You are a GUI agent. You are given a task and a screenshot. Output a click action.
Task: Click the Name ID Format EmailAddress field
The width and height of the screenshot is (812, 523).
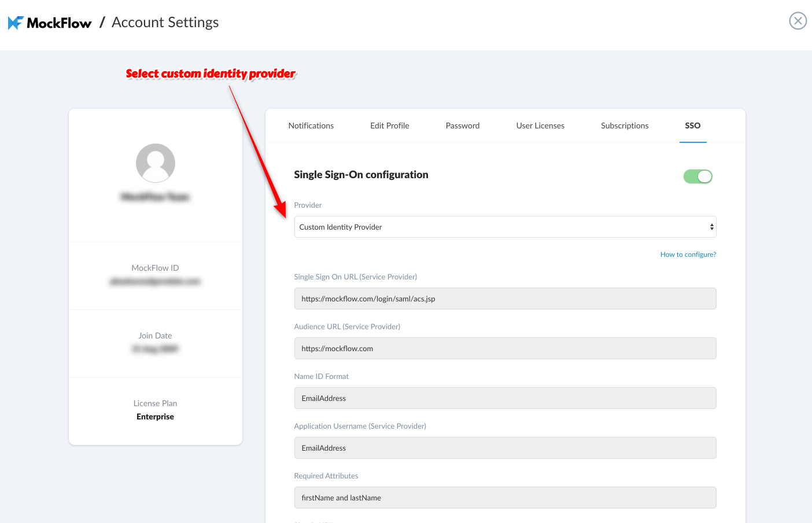click(x=505, y=398)
